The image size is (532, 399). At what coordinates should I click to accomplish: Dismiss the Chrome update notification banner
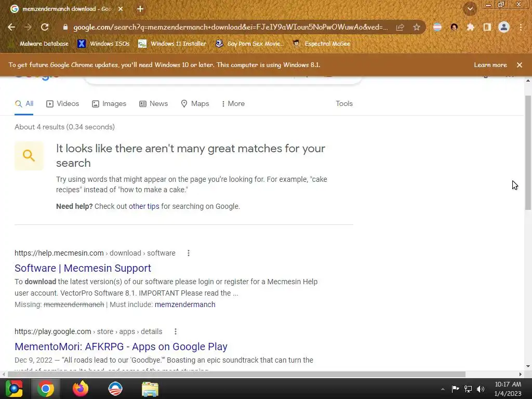click(520, 65)
